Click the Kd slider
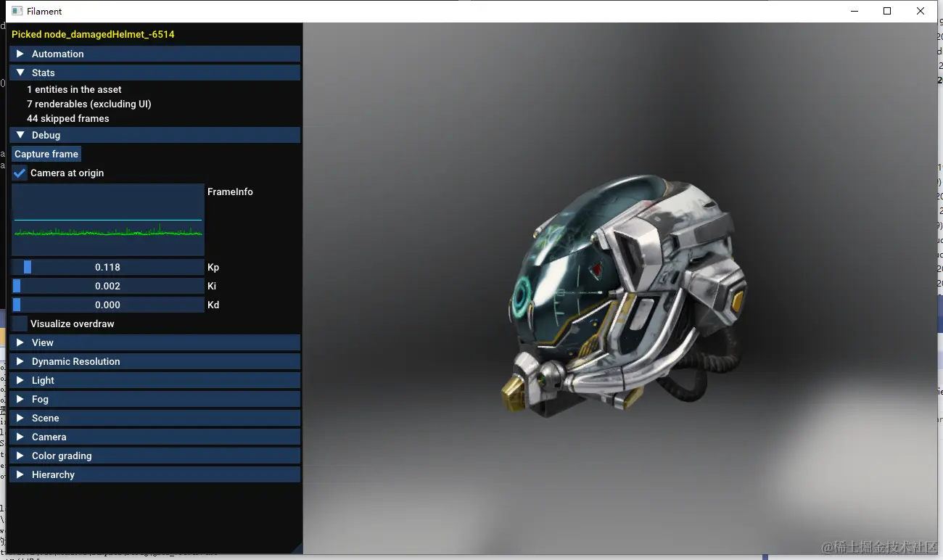The height and width of the screenshot is (560, 943). coord(108,305)
